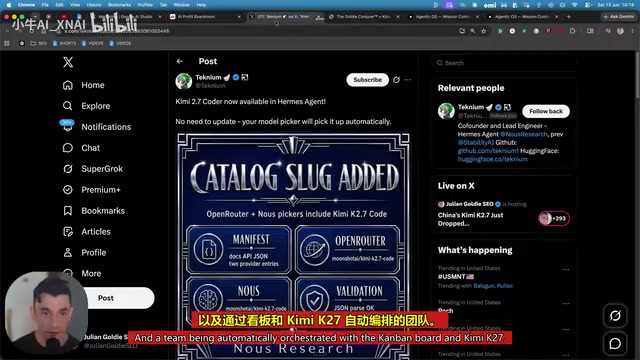The height and width of the screenshot is (360, 640).
Task: Open the View menu
Action: [x=75, y=5]
